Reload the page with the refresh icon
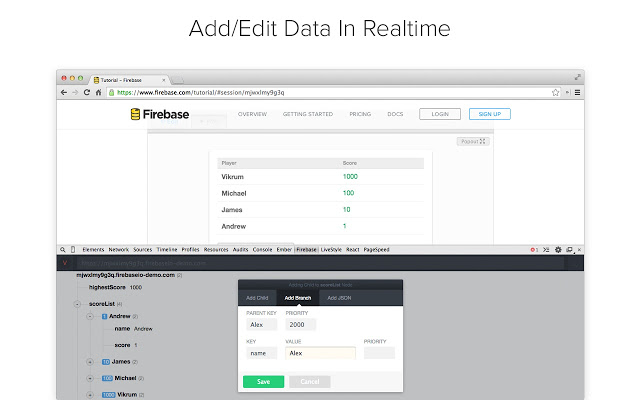Image resolution: width=640 pixels, height=400 pixels. click(x=87, y=93)
